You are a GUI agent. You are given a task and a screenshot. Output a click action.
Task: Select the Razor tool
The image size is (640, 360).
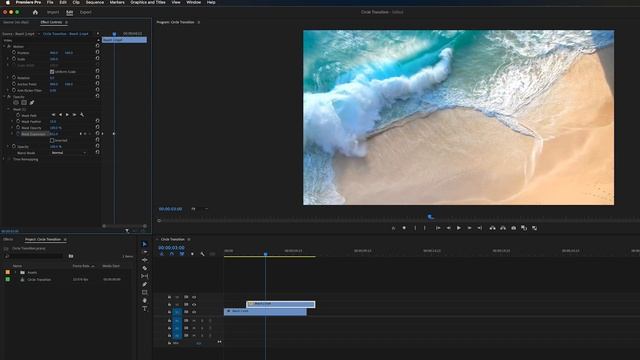click(144, 268)
